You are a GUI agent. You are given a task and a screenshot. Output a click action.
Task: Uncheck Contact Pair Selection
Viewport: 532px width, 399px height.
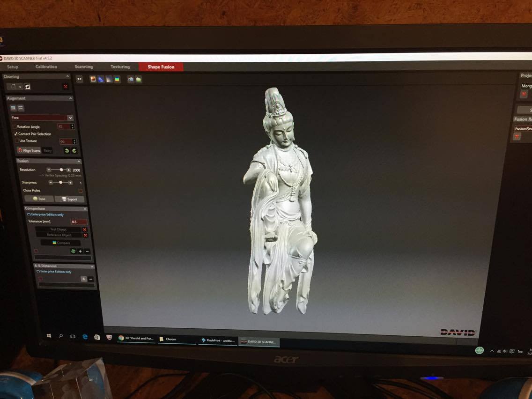(x=15, y=134)
